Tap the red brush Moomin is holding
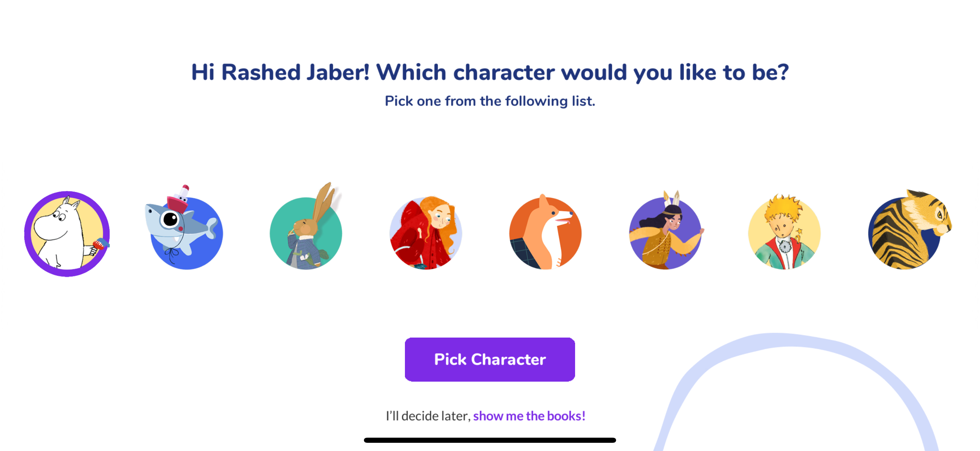Screen dimensions: 980x451 point(100,243)
